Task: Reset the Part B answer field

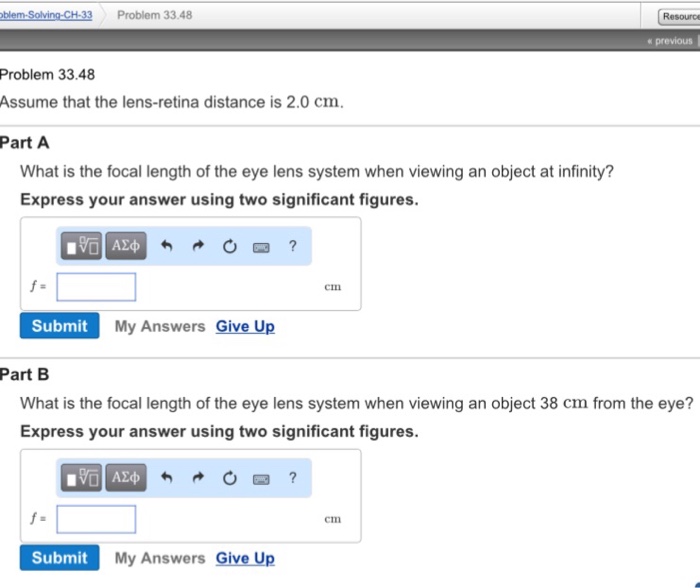Action: (x=229, y=479)
